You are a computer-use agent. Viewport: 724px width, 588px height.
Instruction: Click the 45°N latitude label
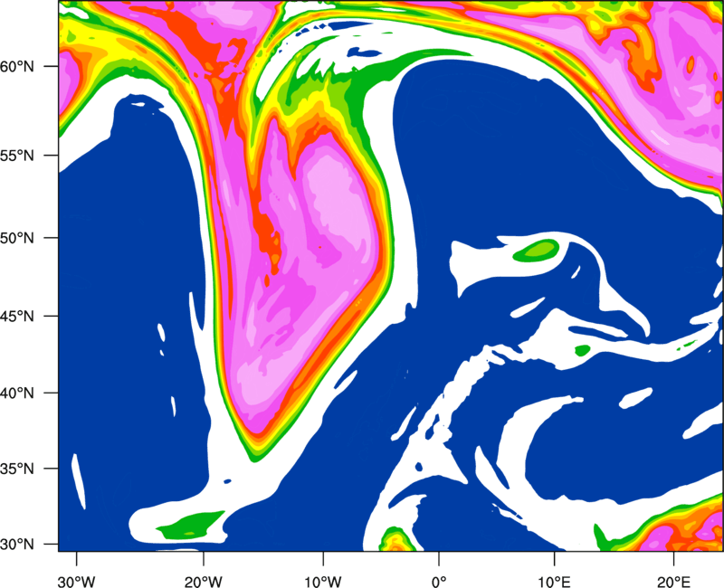(x=17, y=316)
